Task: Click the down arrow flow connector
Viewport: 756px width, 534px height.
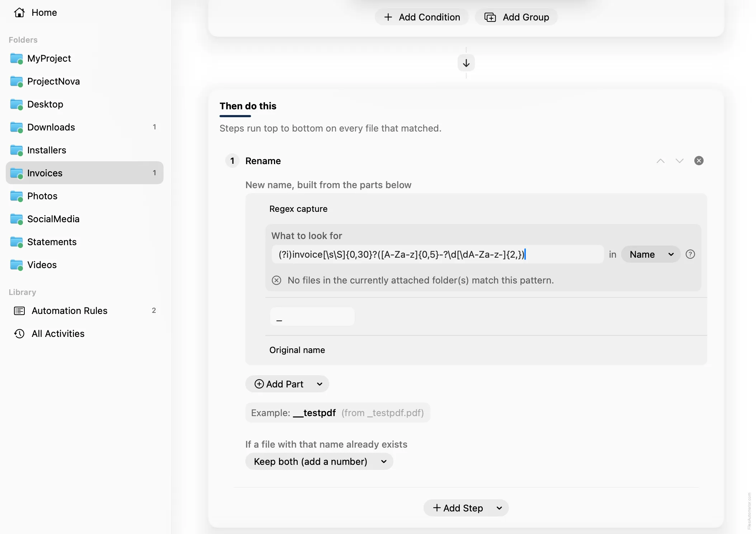Action: pyautogui.click(x=466, y=63)
